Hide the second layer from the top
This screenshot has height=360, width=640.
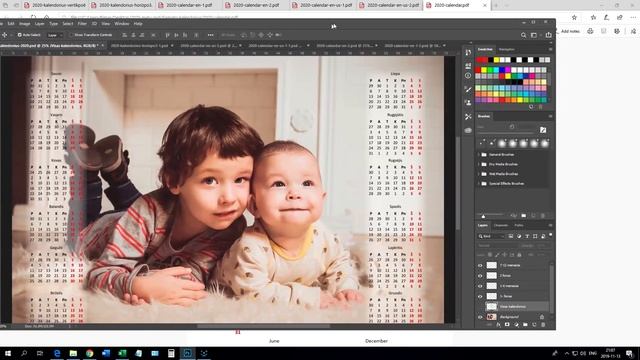tap(480, 276)
